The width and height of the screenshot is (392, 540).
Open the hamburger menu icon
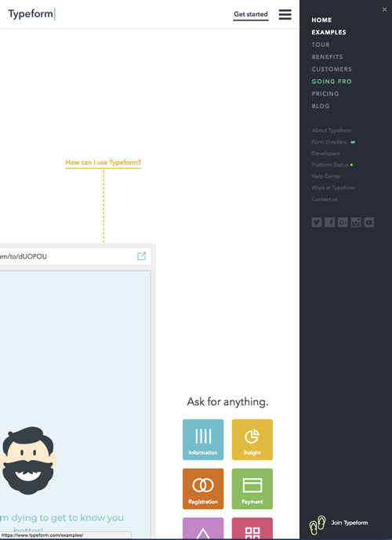285,14
